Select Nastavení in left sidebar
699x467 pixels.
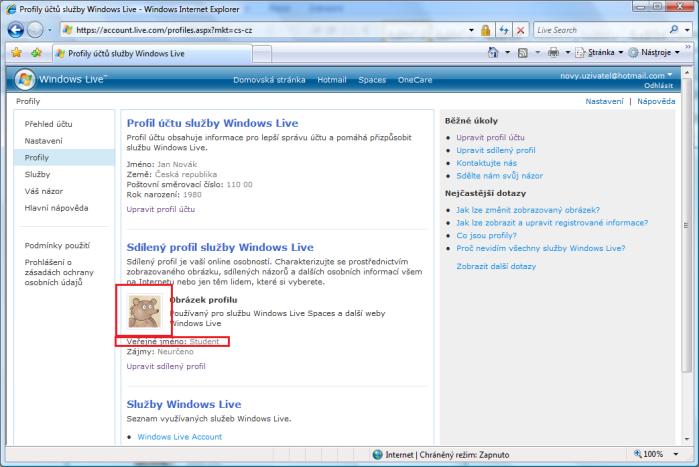pyautogui.click(x=43, y=141)
